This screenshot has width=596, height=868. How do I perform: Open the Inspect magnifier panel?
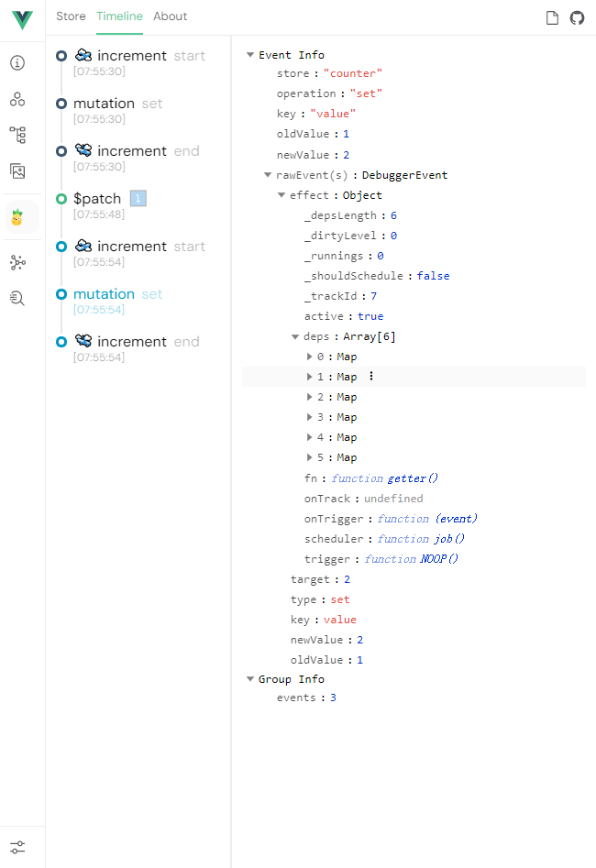pyautogui.click(x=17, y=298)
